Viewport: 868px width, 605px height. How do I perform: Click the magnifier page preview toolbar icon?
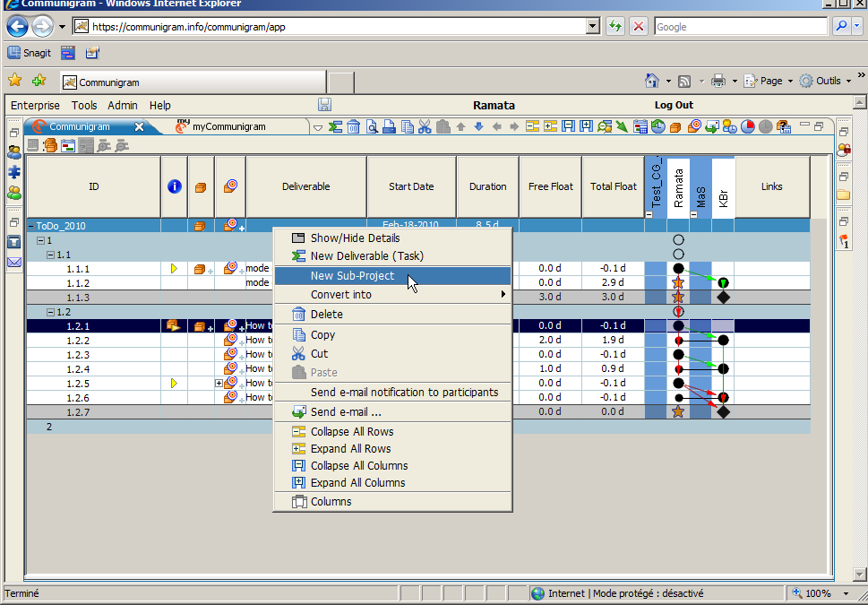(372, 127)
